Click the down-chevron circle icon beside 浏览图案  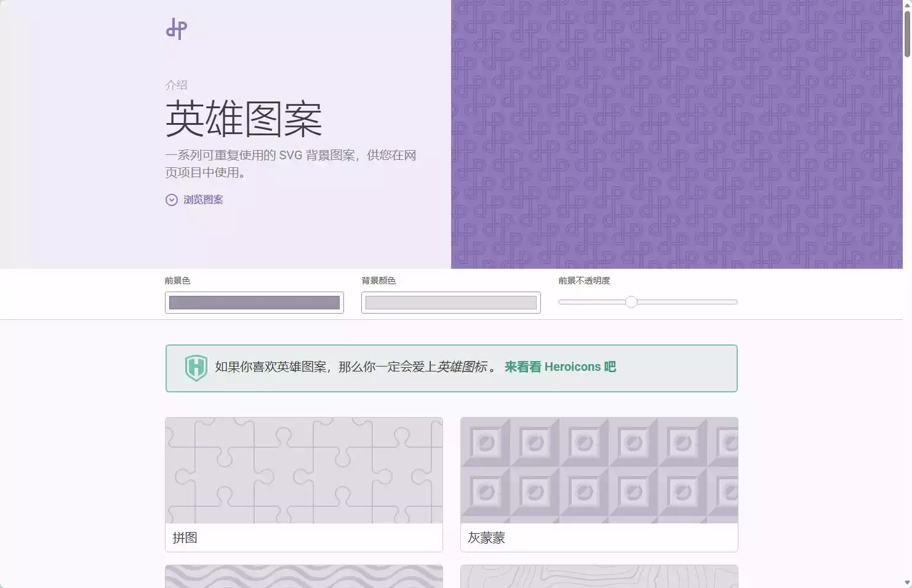click(172, 200)
